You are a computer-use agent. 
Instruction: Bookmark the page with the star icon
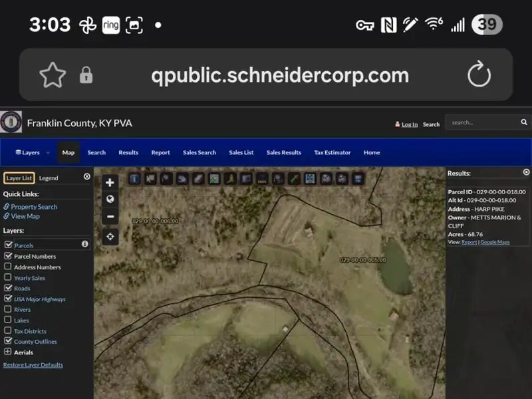pyautogui.click(x=53, y=75)
